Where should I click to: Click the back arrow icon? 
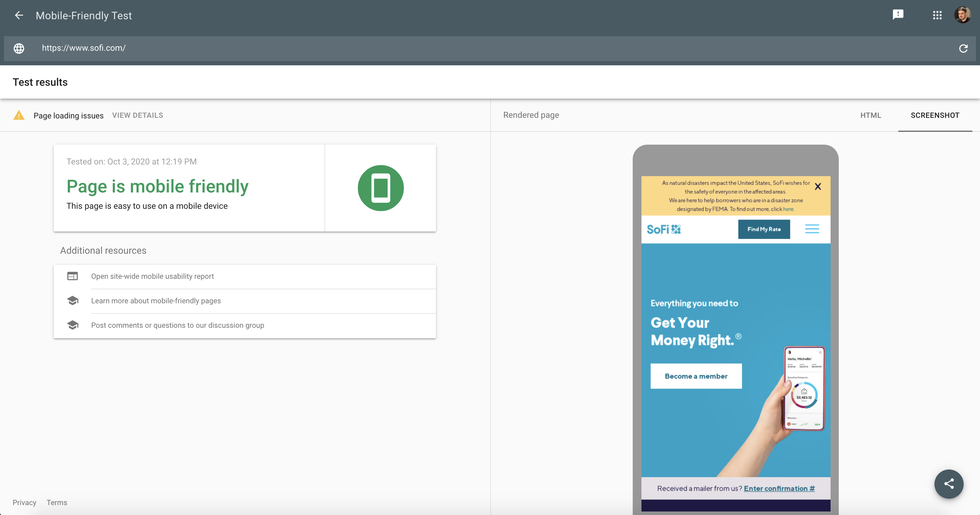tap(19, 15)
